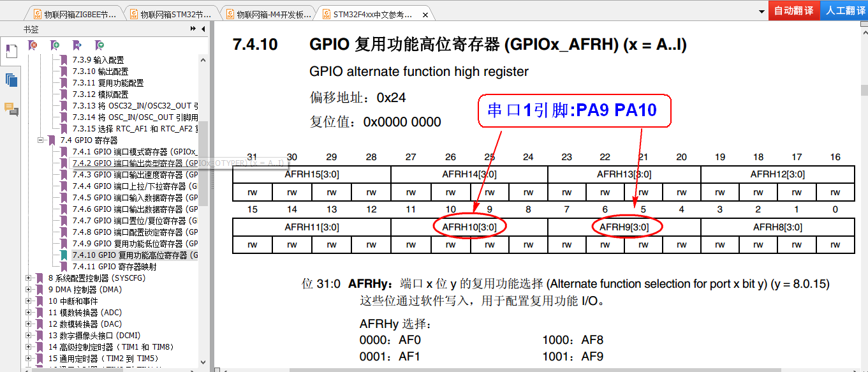
Task: Click the 人工翻译 button
Action: coord(844,11)
